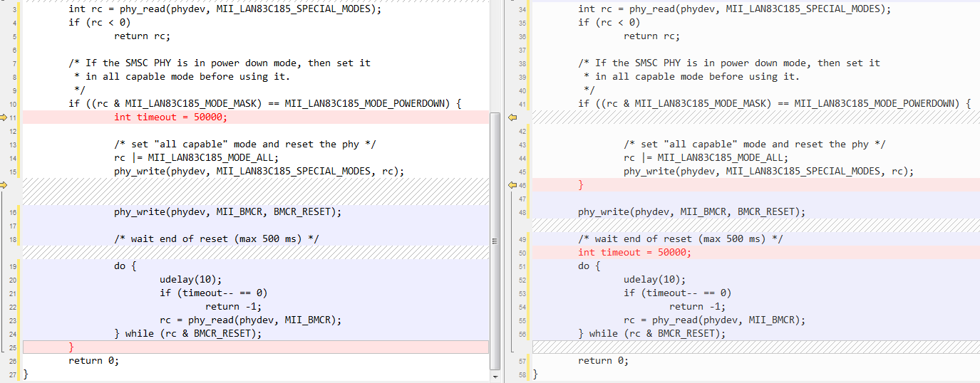This screenshot has width=980, height=383.
Task: Click the grip marks on the left pane scrollbar
Action: [x=496, y=241]
